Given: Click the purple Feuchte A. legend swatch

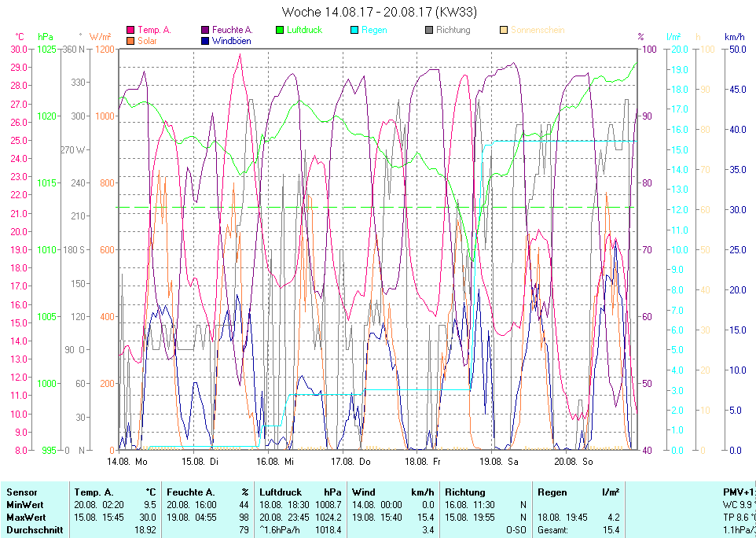Looking at the screenshot, I should tap(205, 30).
